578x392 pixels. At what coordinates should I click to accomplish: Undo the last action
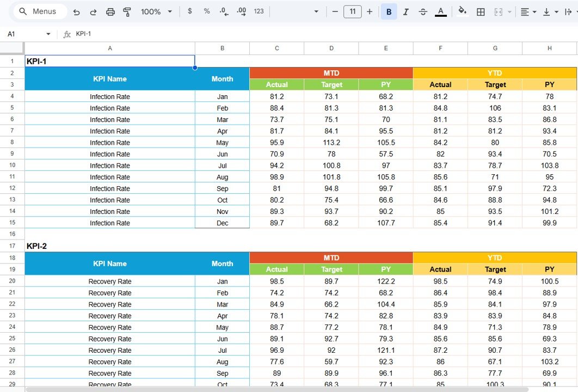pos(76,11)
